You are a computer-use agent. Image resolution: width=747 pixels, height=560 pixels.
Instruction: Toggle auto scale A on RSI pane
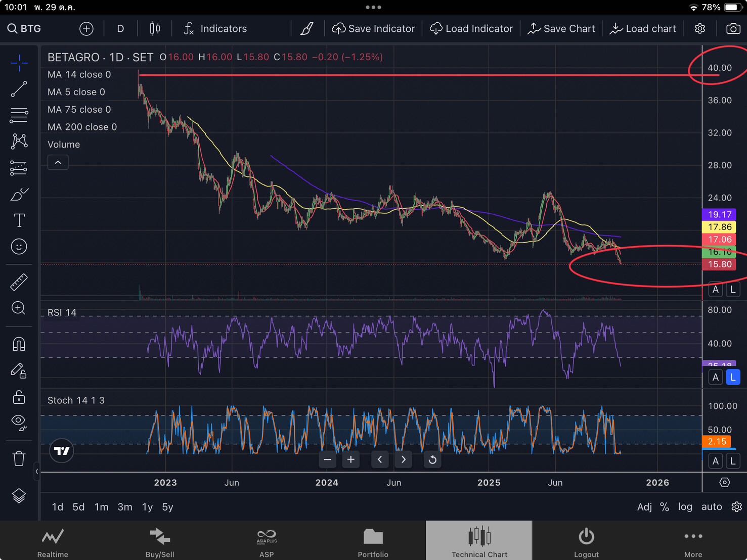click(716, 377)
